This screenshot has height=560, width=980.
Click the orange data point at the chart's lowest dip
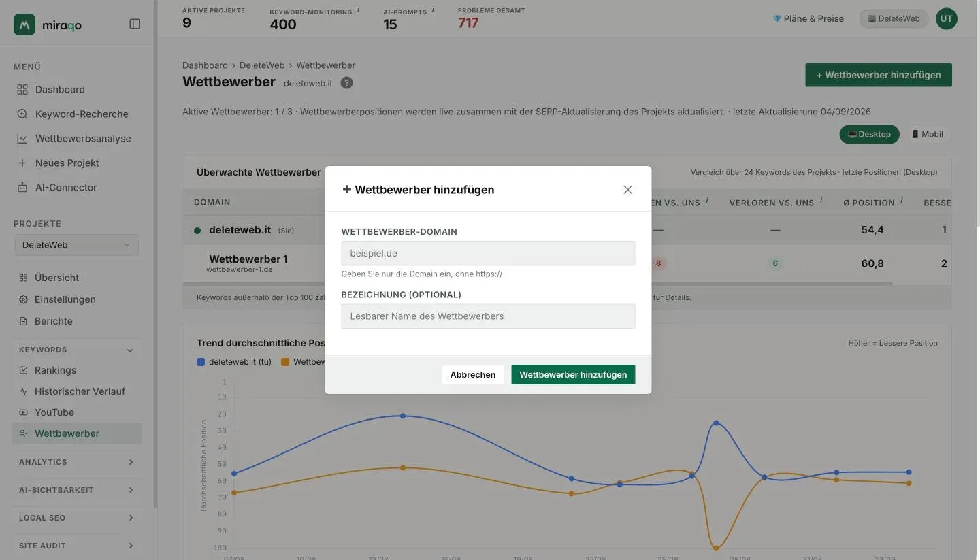pos(716,548)
